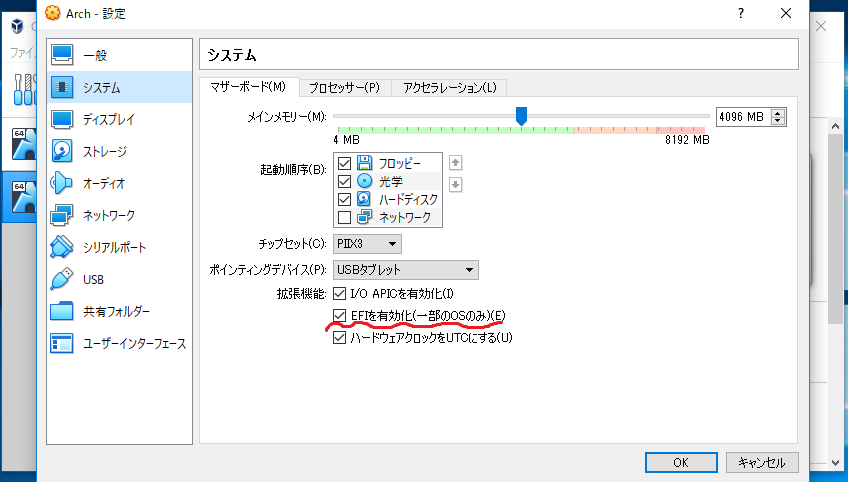Click the 4096 MB memory input field
This screenshot has height=482, width=848.
(x=744, y=117)
